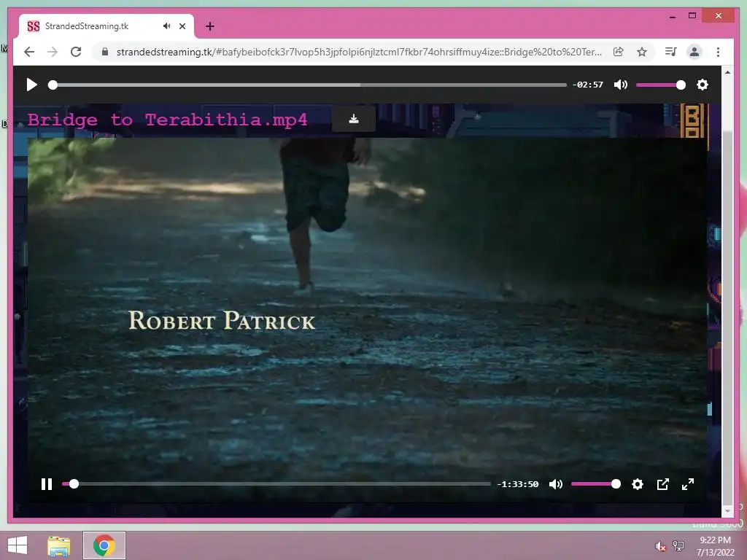This screenshot has width=747, height=560.
Task: Click the -1:33:50 remaining time
Action: pyautogui.click(x=518, y=484)
